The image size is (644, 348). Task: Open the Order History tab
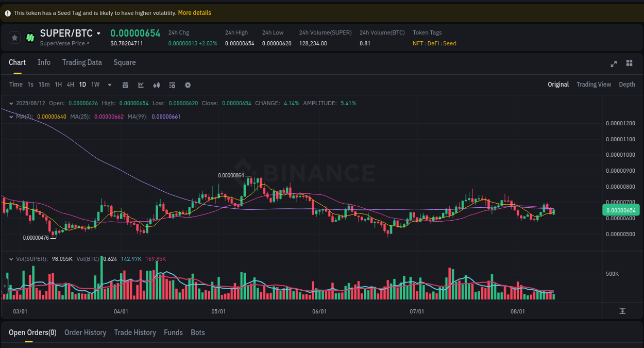(85, 333)
